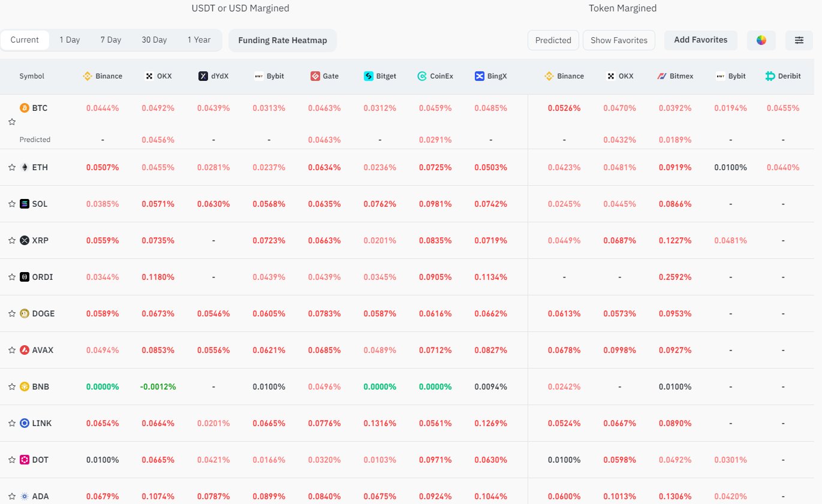The width and height of the screenshot is (822, 504).
Task: Click BTC Deribit rate 0.0455%
Action: point(783,108)
